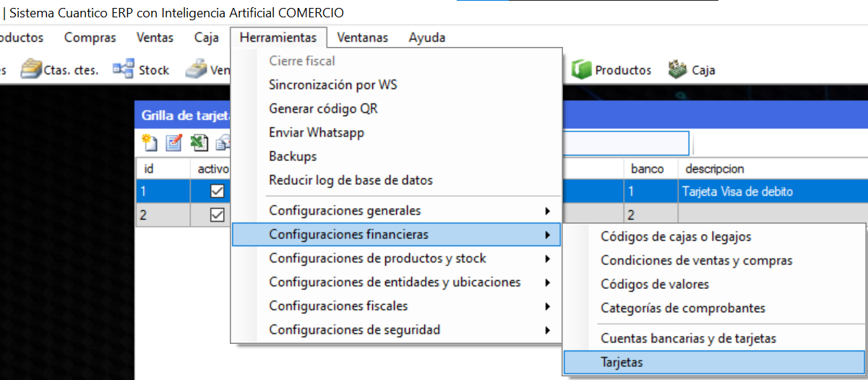Open the Ventanas menu
The height and width of the screenshot is (380, 868).
coord(362,38)
